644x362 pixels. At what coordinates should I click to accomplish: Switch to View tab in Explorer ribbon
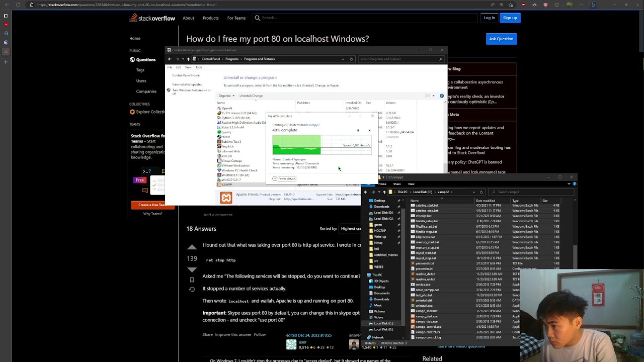[x=411, y=184]
